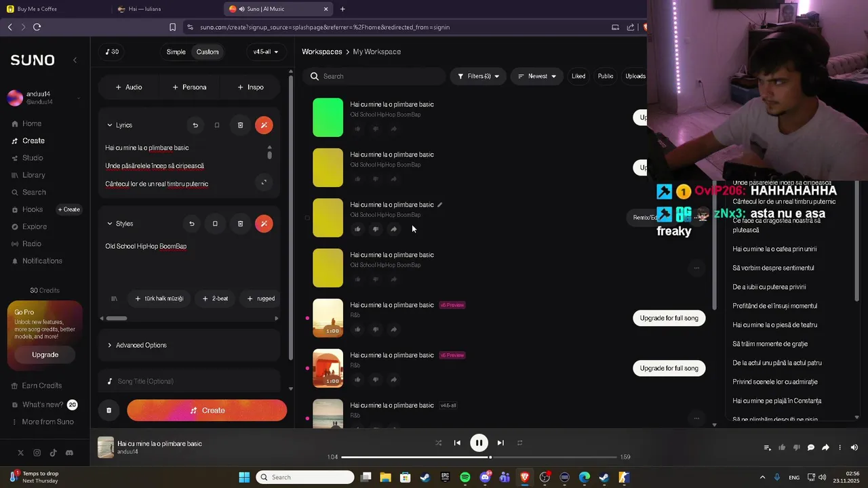Save style with bookmark icon
The image size is (868, 488).
tap(215, 224)
